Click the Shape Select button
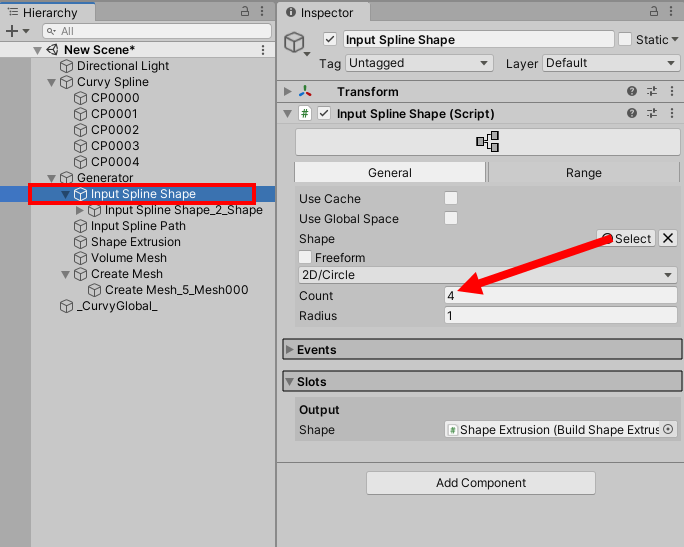Viewport: 684px width, 547px height. click(x=626, y=238)
